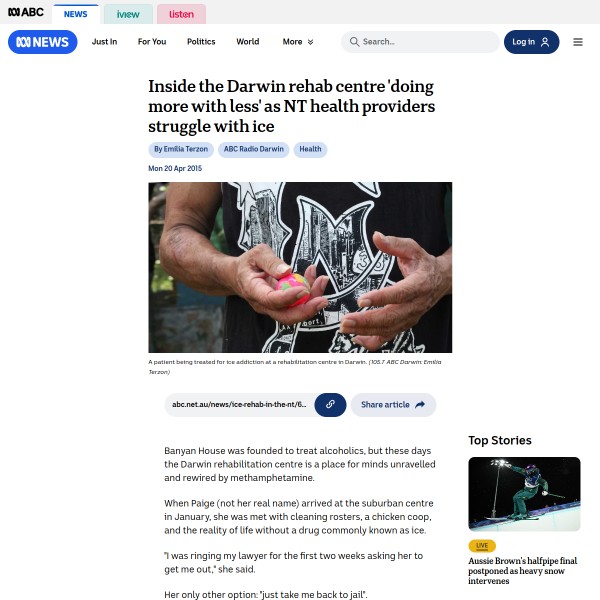Click the ABC Radio Darwin tag

click(254, 149)
